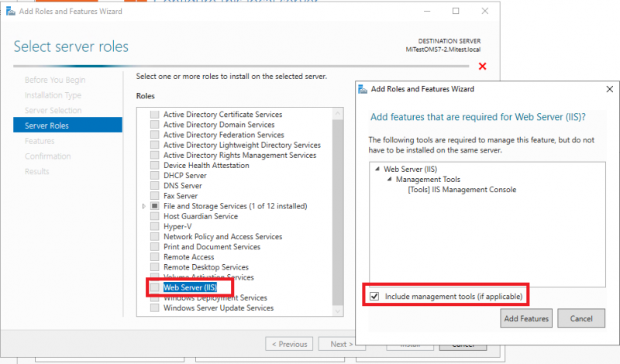Click Cancel in the features dialog

coord(581,318)
